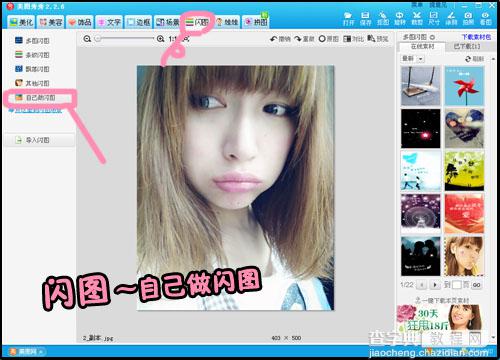Open a file with the 打开 icon
The image size is (500, 360).
(x=348, y=19)
